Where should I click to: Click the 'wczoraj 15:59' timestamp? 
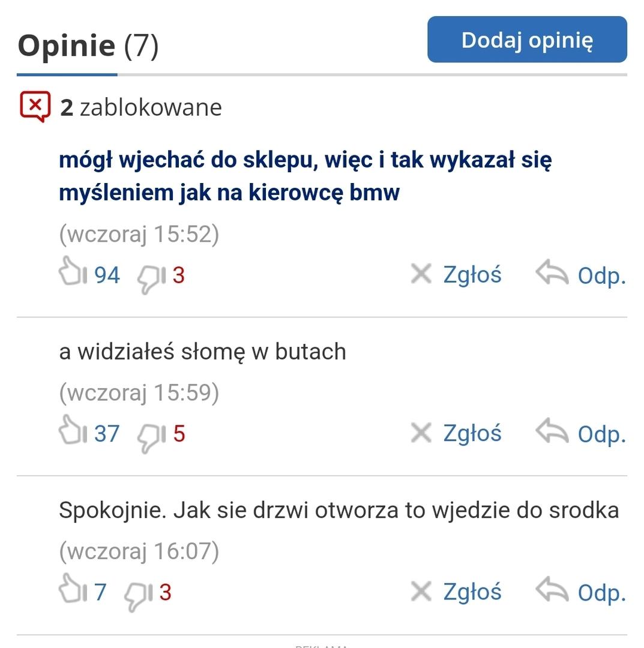[x=139, y=392]
